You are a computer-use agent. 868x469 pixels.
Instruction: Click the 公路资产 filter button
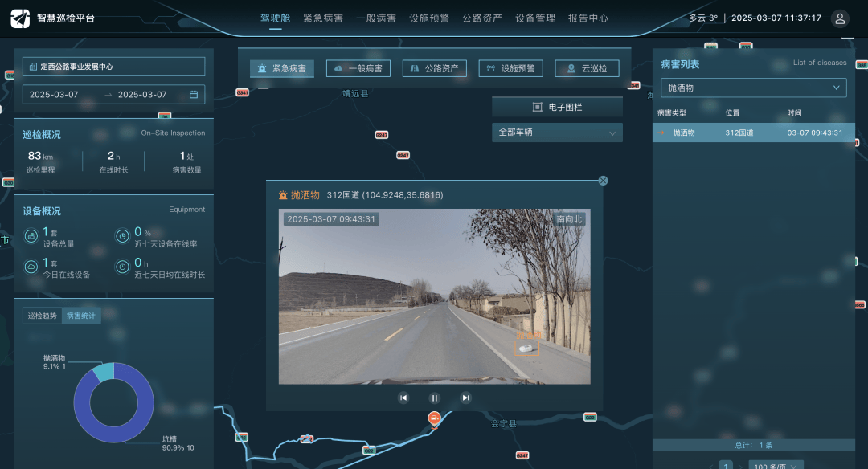tap(434, 69)
